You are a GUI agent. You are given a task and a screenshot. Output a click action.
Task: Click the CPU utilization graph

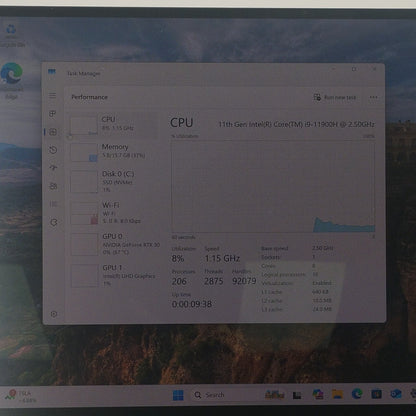(x=273, y=186)
